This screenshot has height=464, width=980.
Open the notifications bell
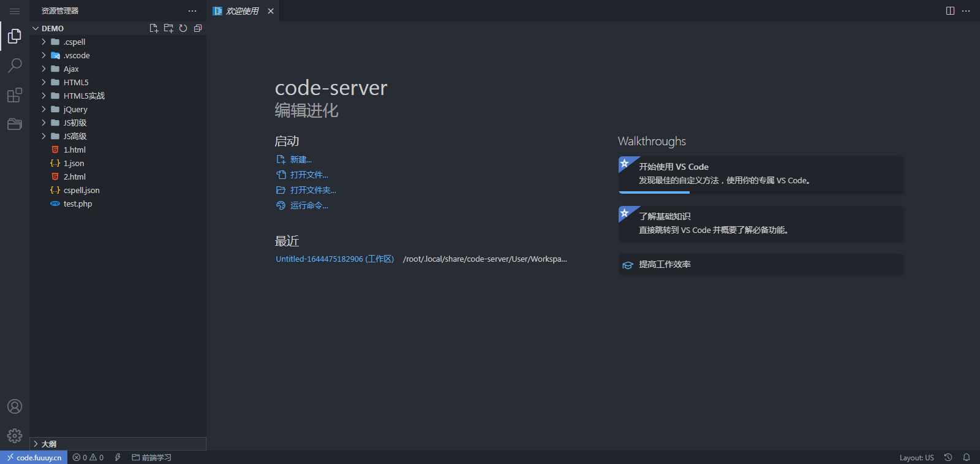967,457
